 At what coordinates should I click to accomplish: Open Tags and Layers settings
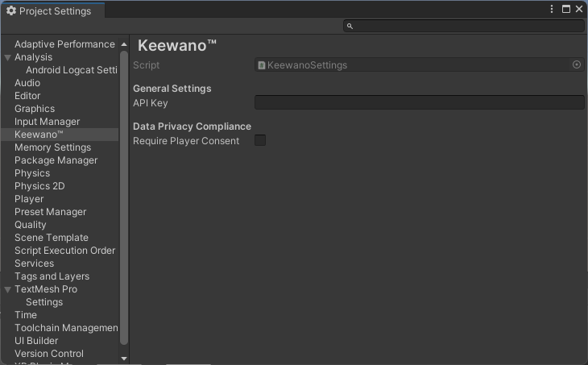tap(52, 276)
